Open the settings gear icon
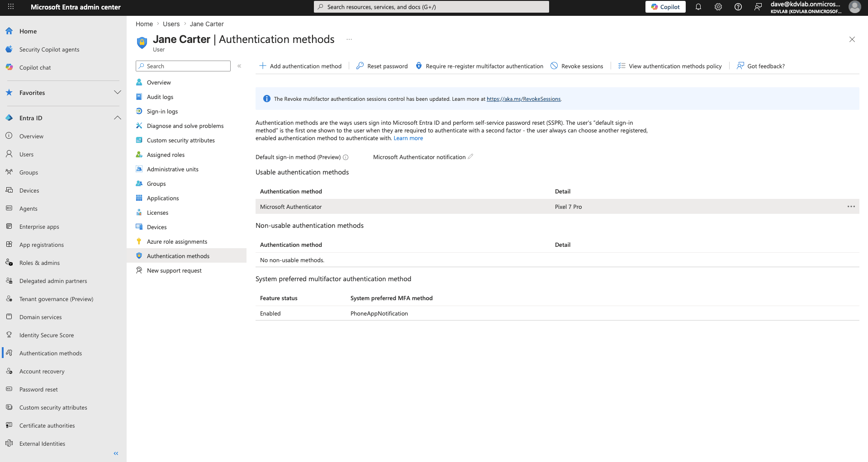The image size is (868, 462). tap(718, 7)
